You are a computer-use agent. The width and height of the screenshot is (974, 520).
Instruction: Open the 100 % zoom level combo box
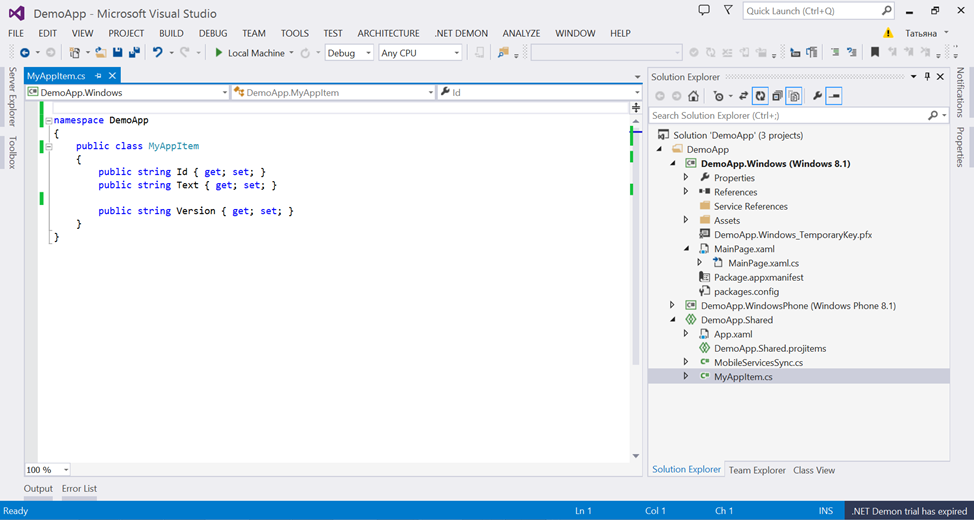coord(47,470)
